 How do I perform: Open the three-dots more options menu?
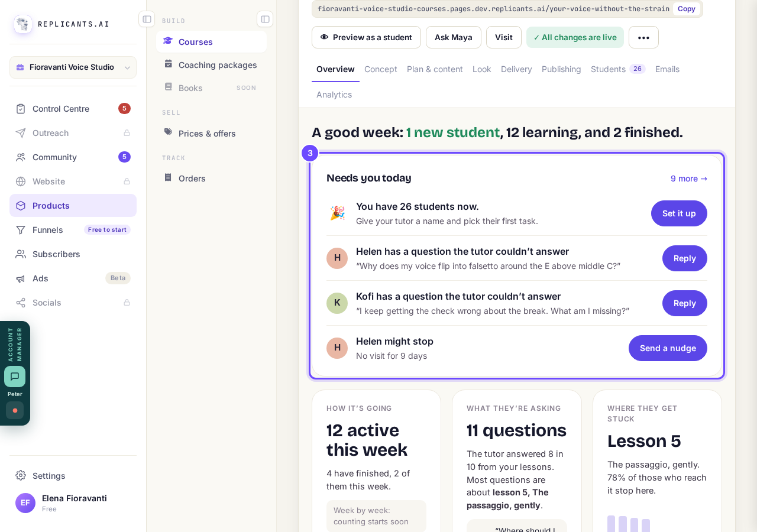(x=643, y=37)
